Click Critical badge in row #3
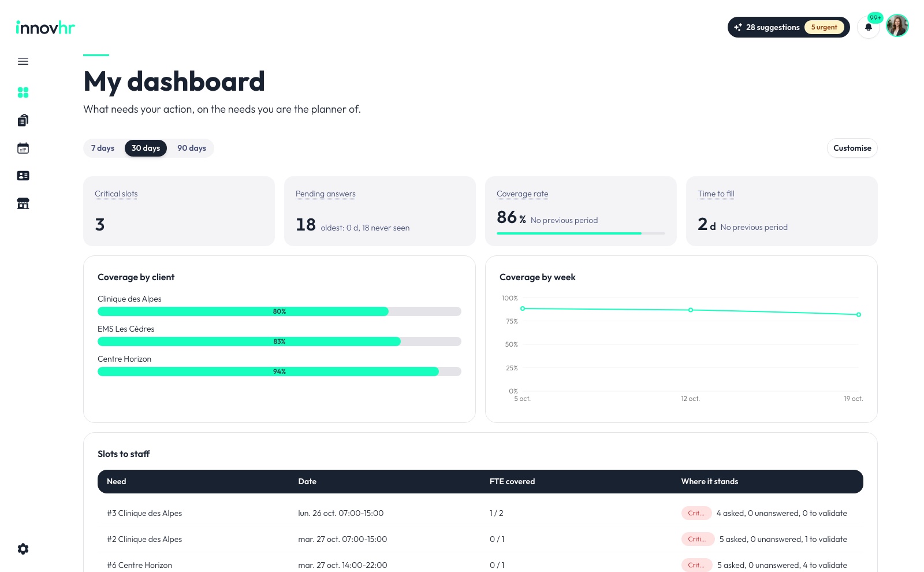924x572 pixels. click(x=696, y=513)
